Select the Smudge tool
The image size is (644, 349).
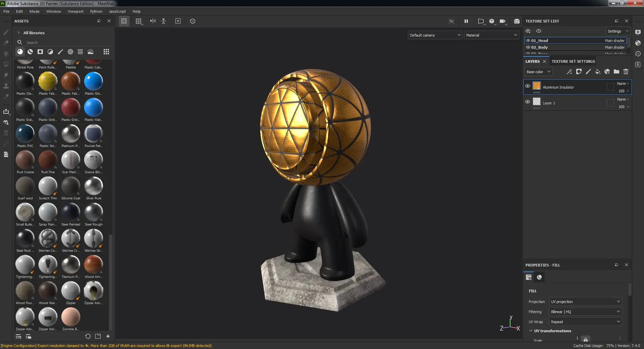[6, 75]
